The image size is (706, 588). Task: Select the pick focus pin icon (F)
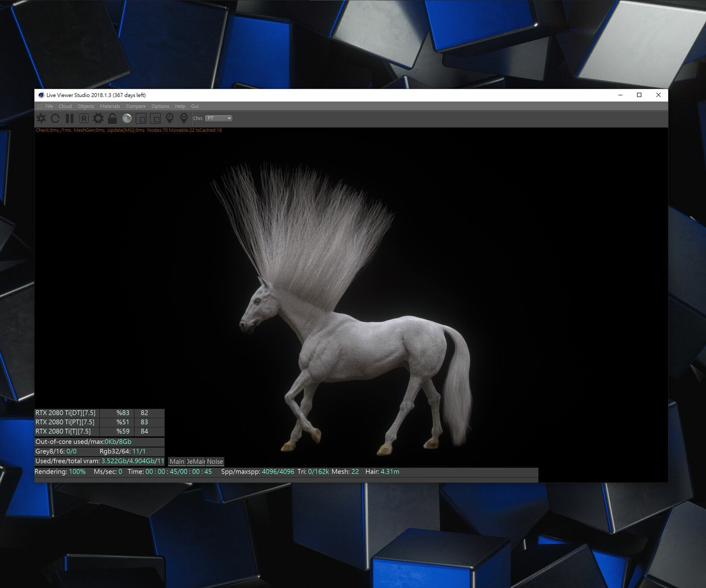(x=169, y=118)
